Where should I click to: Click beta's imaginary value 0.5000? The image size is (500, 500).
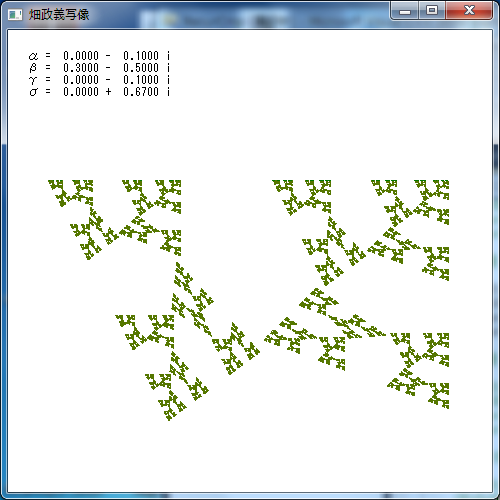pos(141,68)
